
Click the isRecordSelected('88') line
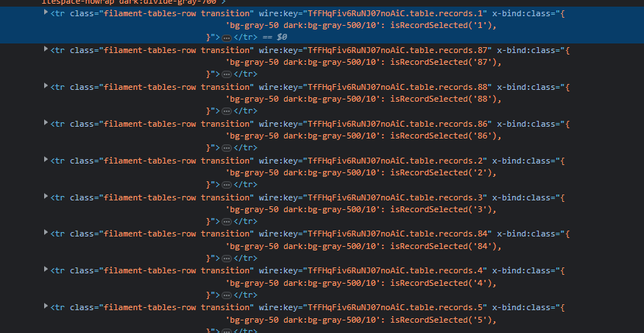point(364,99)
